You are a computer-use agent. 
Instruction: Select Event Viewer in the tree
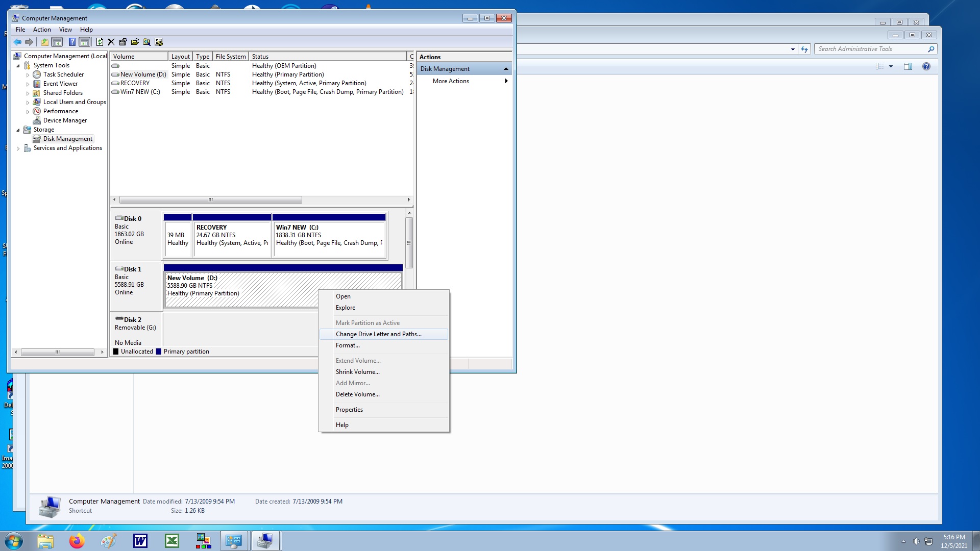pyautogui.click(x=60, y=84)
